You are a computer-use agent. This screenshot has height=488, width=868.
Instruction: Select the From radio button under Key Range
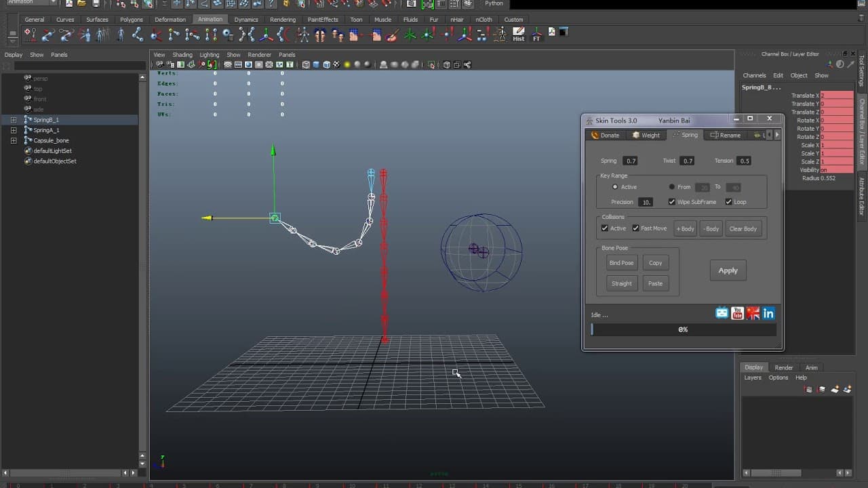672,187
